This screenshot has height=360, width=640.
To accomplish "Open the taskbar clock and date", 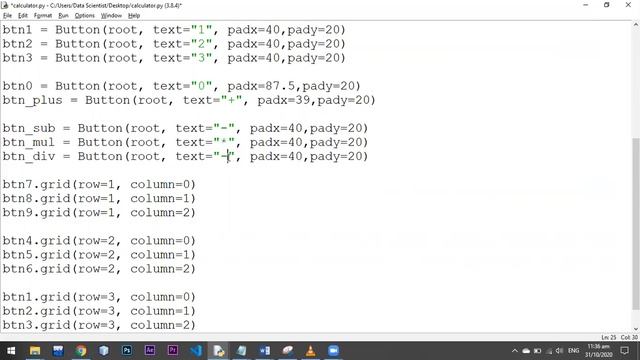I will point(598,351).
